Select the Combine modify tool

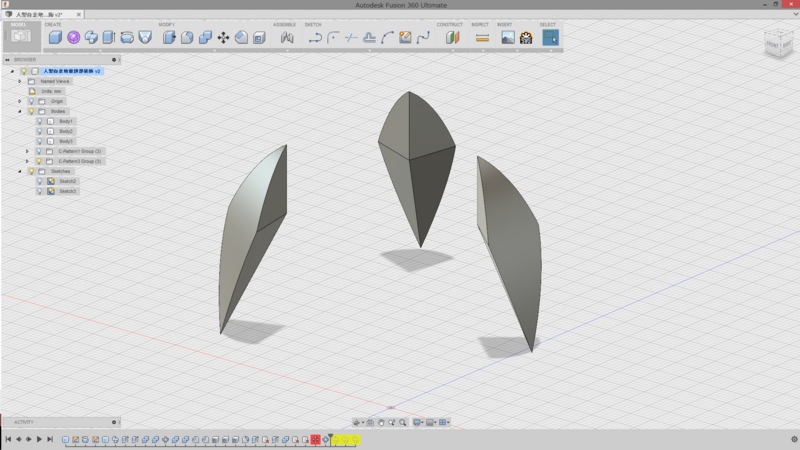pyautogui.click(x=205, y=37)
